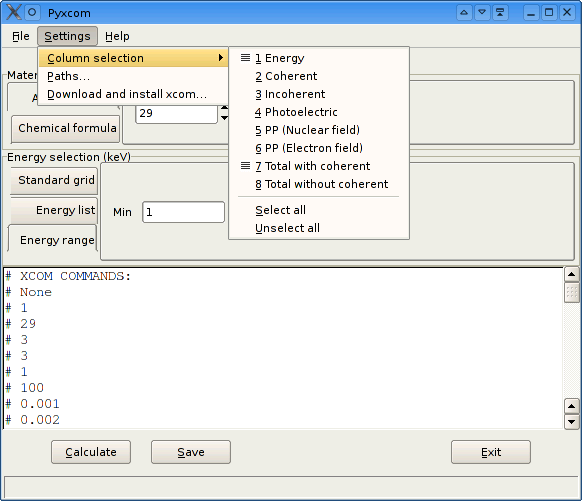
Task: Click the output scrollbar handle
Action: 572,293
